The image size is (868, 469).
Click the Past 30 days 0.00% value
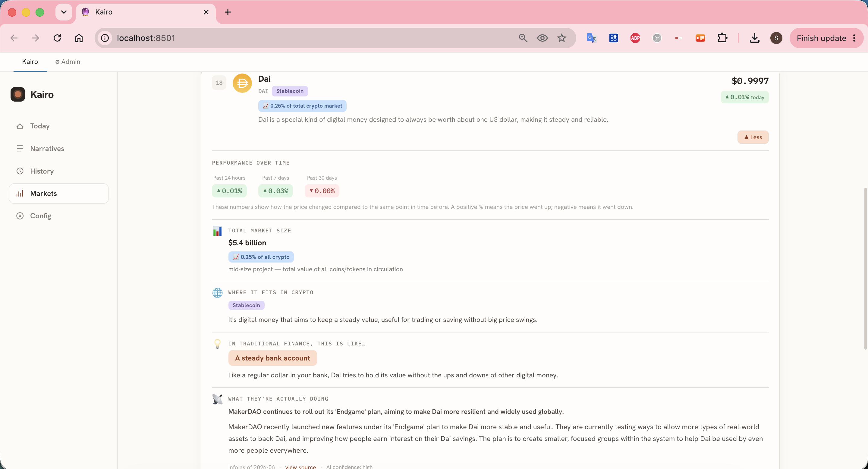point(322,191)
